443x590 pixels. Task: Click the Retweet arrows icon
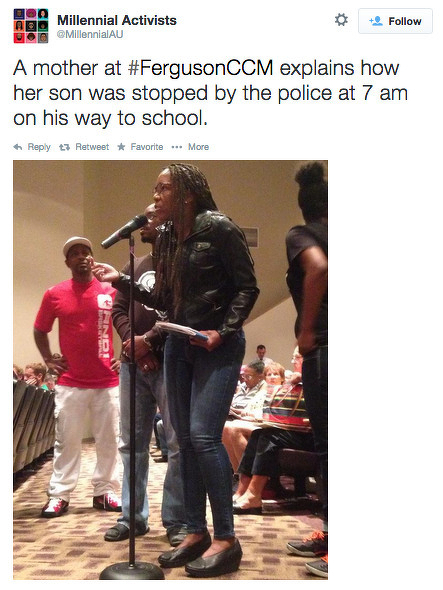[64, 147]
